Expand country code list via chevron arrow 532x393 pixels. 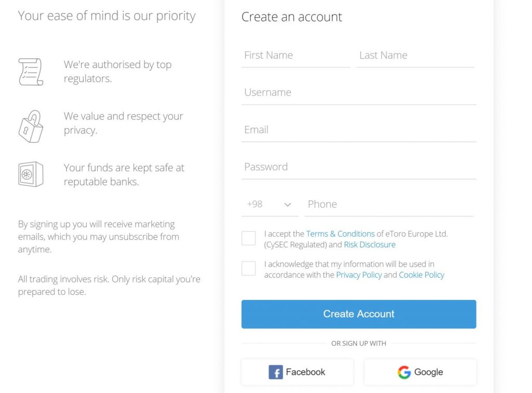coord(288,205)
